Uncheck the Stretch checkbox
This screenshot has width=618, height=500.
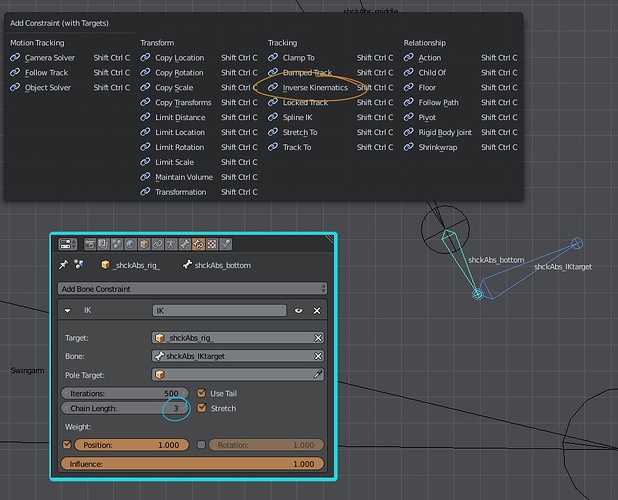[201, 408]
